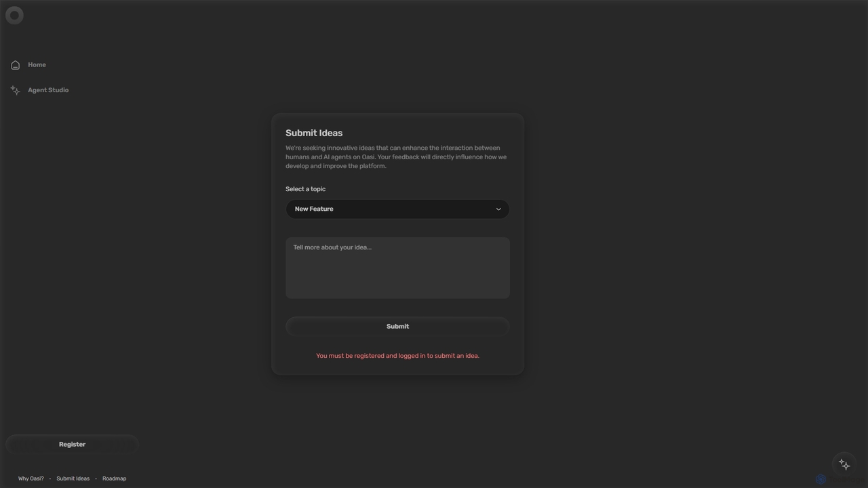868x488 pixels.
Task: Click the dropdown chevron arrow
Action: coord(498,209)
